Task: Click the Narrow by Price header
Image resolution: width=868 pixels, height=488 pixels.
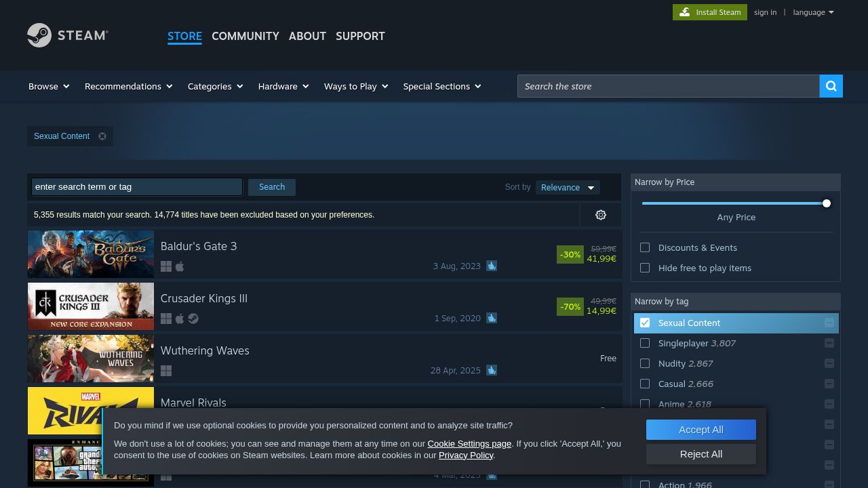Action: pos(736,182)
